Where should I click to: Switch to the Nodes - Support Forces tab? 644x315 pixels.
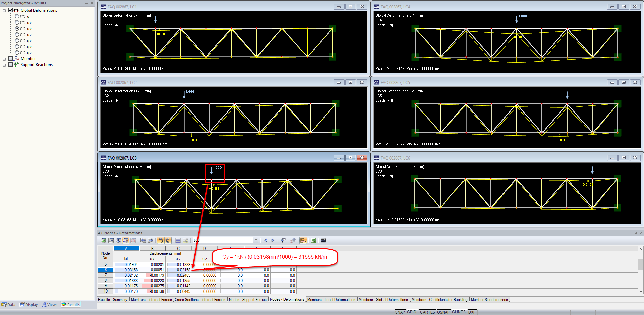click(248, 299)
